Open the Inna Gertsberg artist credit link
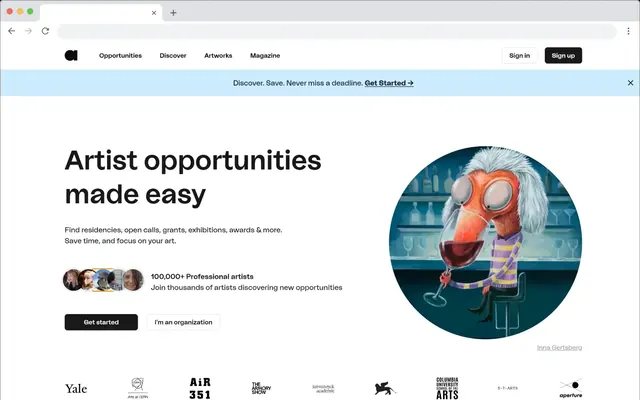Viewport: 640px width, 400px height. pyautogui.click(x=559, y=348)
